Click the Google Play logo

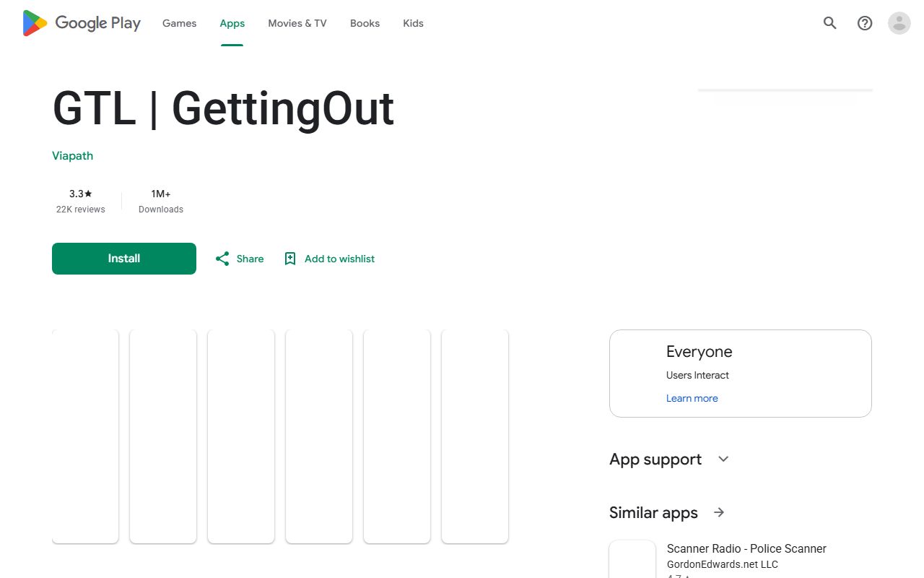click(x=82, y=23)
